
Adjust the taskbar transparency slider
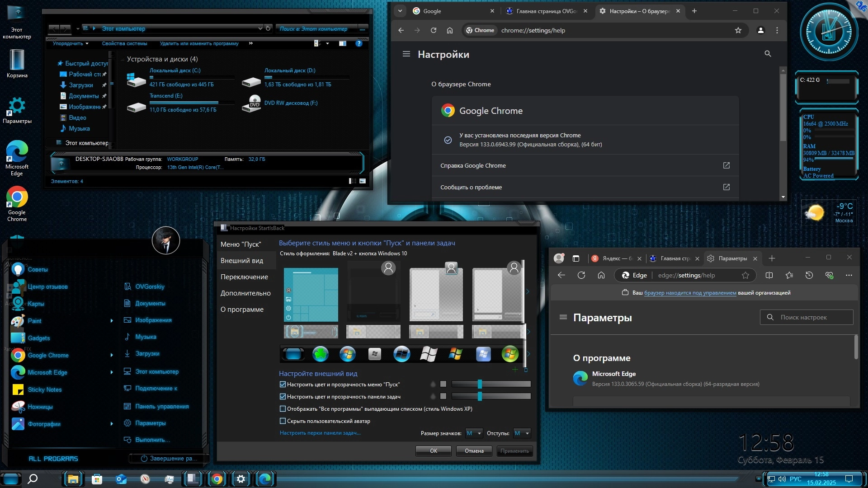click(480, 396)
